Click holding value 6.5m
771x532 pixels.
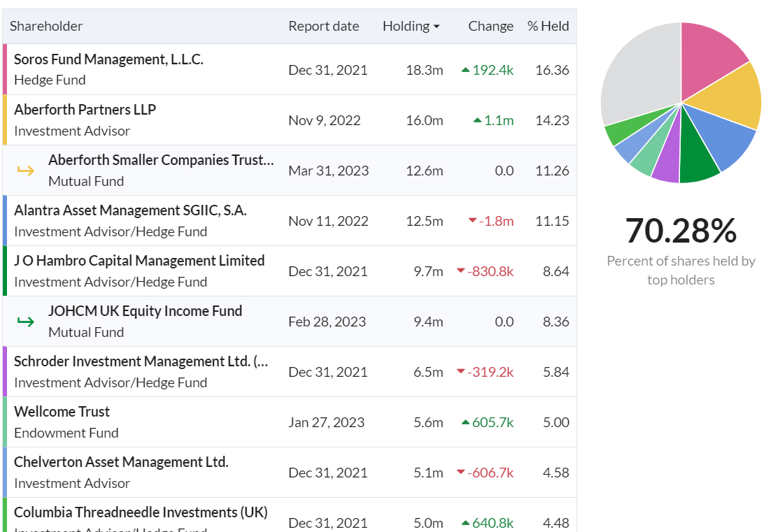click(428, 373)
